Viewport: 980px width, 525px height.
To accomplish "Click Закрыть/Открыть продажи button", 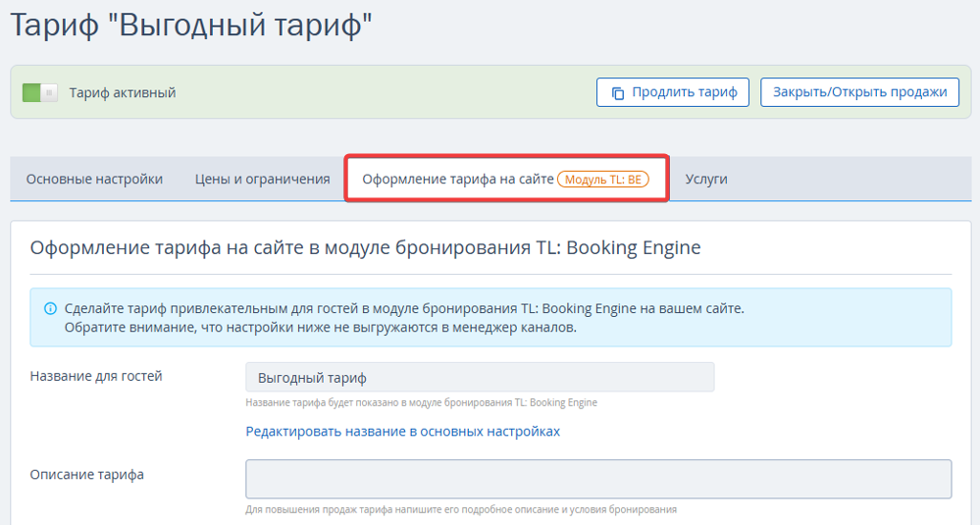I will click(859, 92).
